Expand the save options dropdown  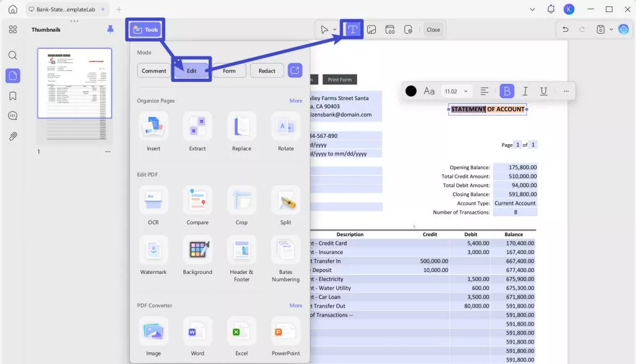pyautogui.click(x=611, y=30)
